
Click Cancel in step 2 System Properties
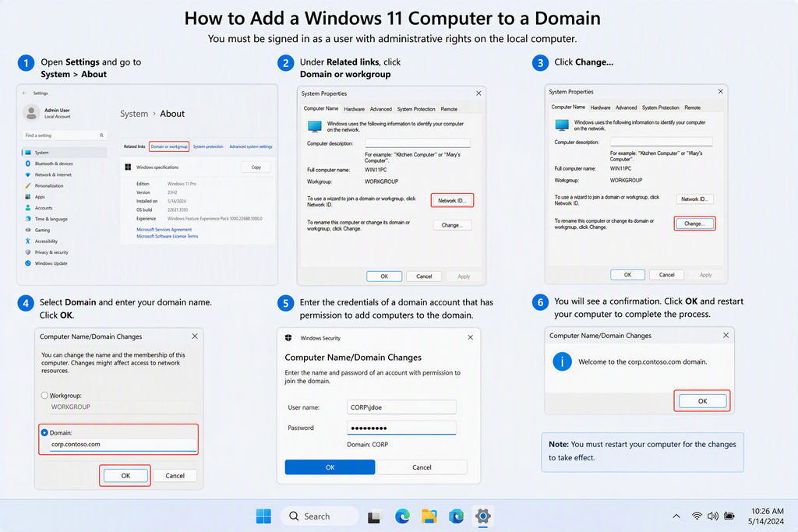[424, 277]
